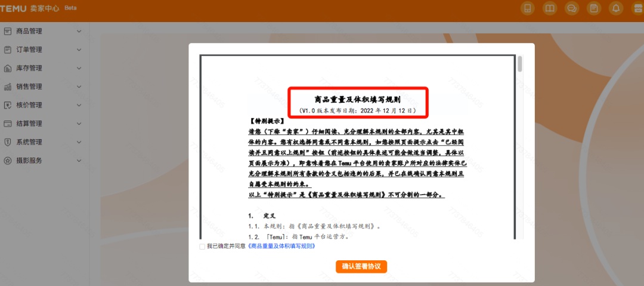This screenshot has width=644, height=286.
Task: Open the notification bell
Action: (x=616, y=8)
